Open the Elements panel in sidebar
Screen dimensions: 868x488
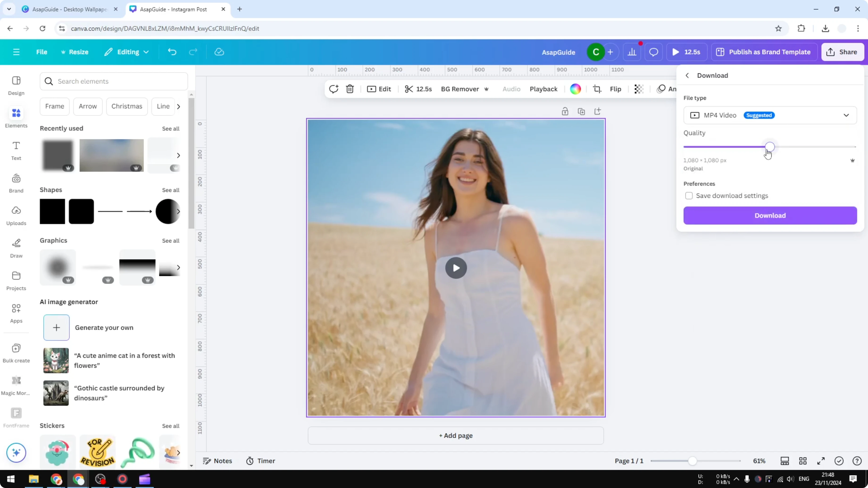coord(16,117)
